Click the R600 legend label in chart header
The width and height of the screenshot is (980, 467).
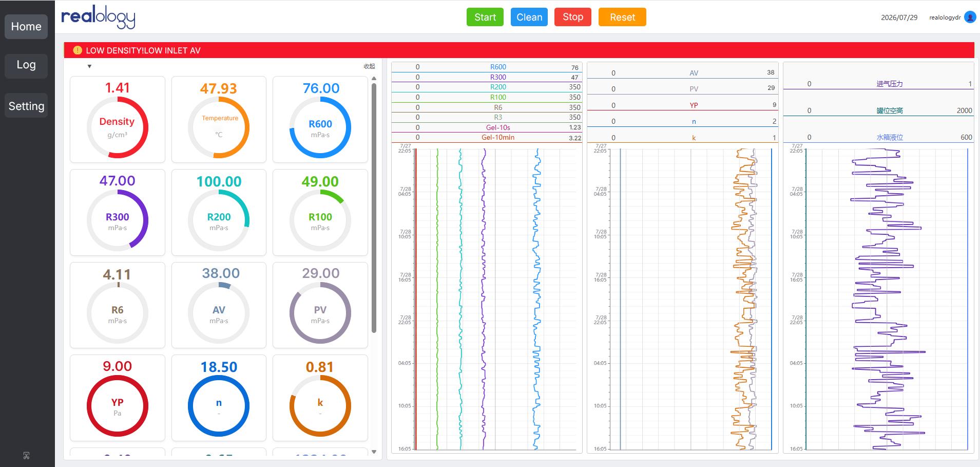pyautogui.click(x=498, y=67)
